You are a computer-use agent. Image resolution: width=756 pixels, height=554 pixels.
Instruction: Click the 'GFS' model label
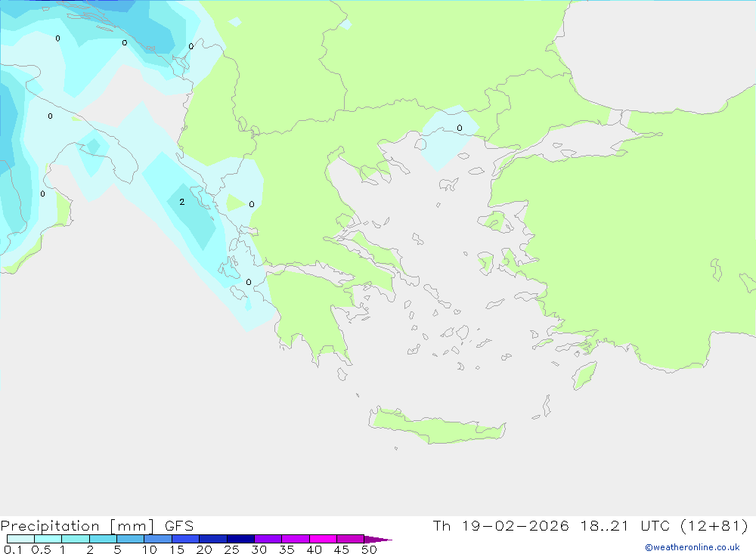[179, 526]
